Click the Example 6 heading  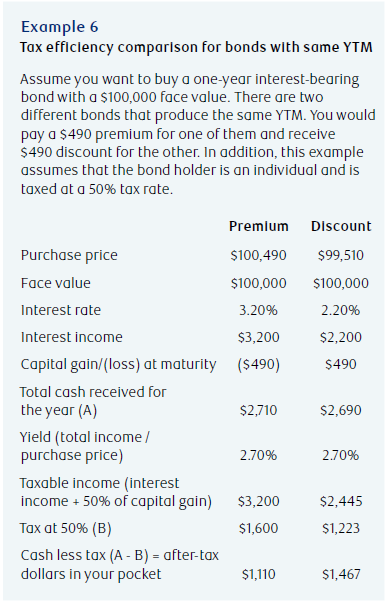click(60, 27)
